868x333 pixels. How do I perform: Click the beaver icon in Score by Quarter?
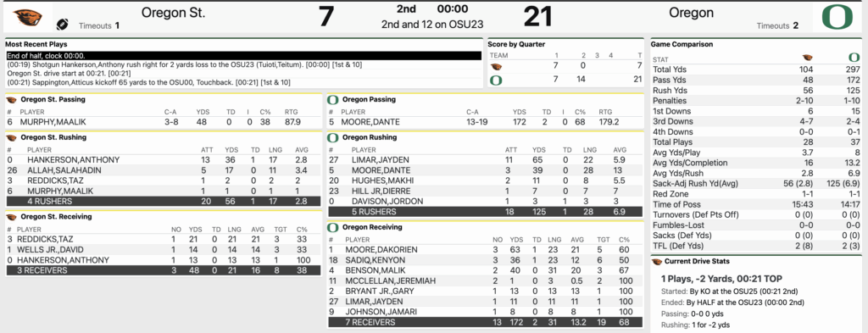496,66
